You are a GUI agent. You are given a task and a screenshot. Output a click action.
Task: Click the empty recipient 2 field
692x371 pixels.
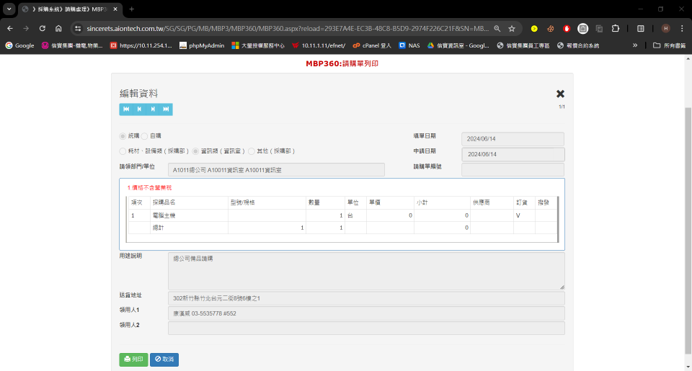366,328
